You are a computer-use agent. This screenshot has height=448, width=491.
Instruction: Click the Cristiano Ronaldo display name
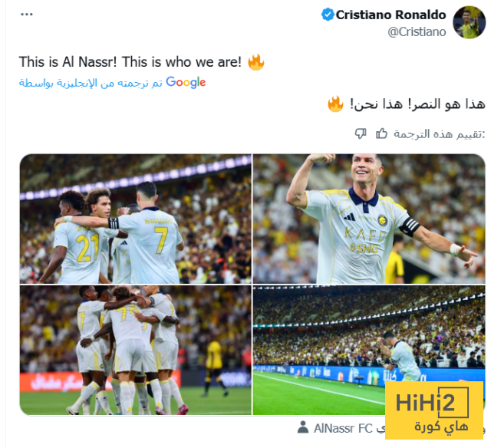390,15
